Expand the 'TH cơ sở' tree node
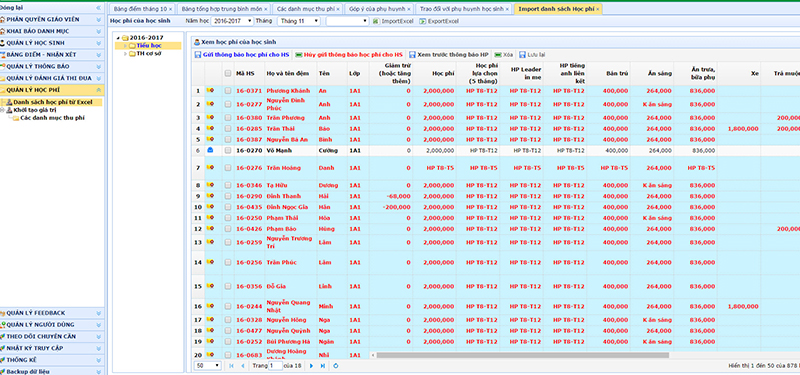 [x=126, y=54]
